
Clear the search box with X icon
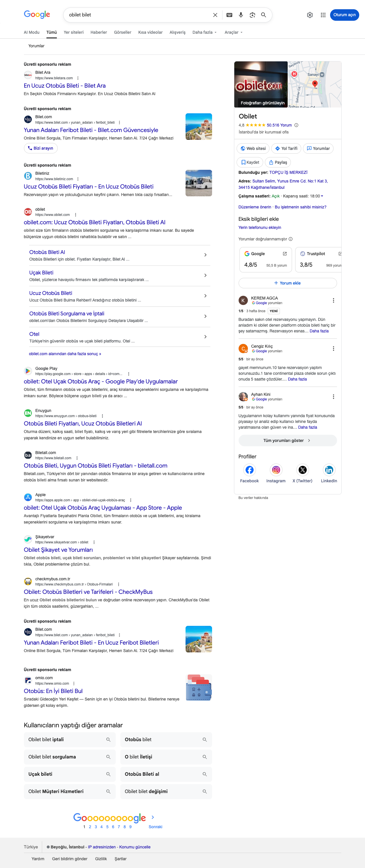click(x=215, y=15)
